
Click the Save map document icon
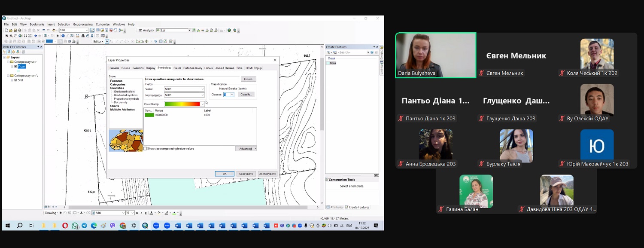point(15,30)
